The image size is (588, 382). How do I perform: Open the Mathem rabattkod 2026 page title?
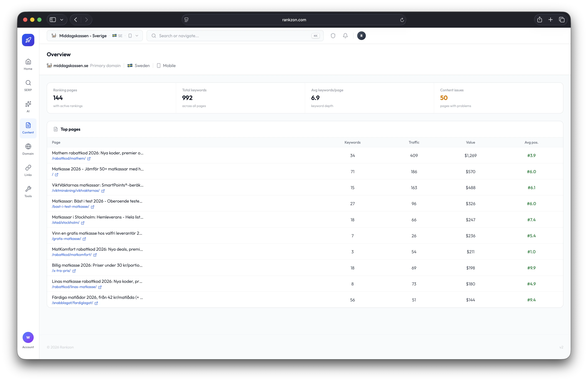pyautogui.click(x=98, y=153)
